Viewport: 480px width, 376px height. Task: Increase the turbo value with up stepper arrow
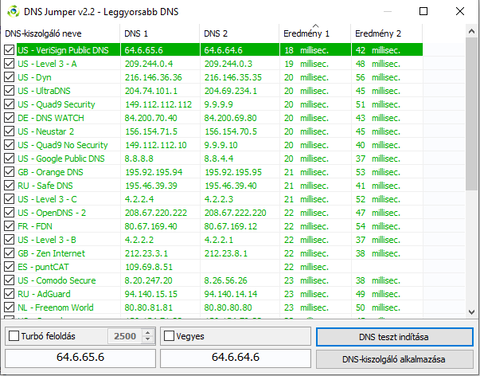point(148,332)
